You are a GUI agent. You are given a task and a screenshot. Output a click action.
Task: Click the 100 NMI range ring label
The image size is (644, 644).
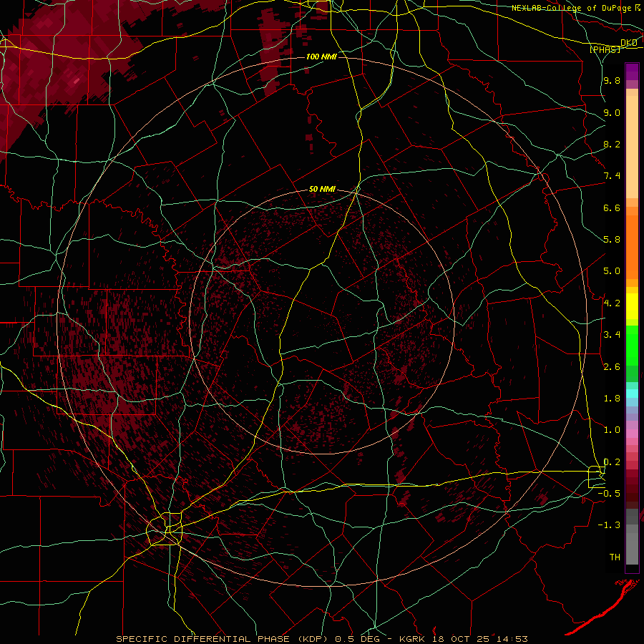321,57
